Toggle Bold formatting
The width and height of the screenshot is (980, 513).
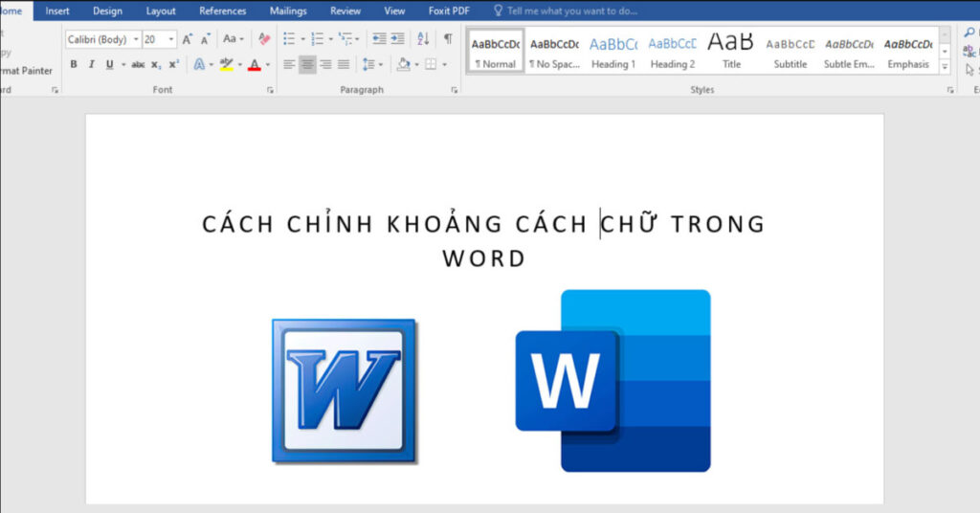74,64
